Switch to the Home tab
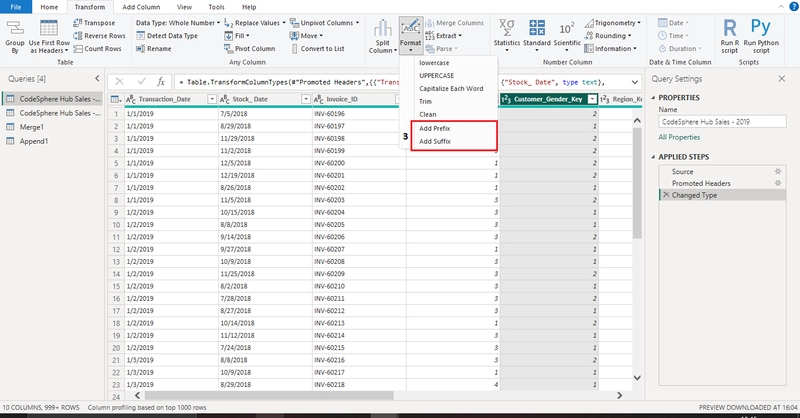The height and width of the screenshot is (418, 800). click(x=49, y=7)
